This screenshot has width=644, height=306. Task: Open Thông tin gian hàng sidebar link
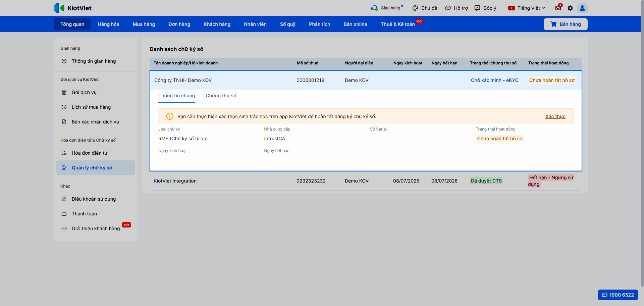tap(96, 61)
